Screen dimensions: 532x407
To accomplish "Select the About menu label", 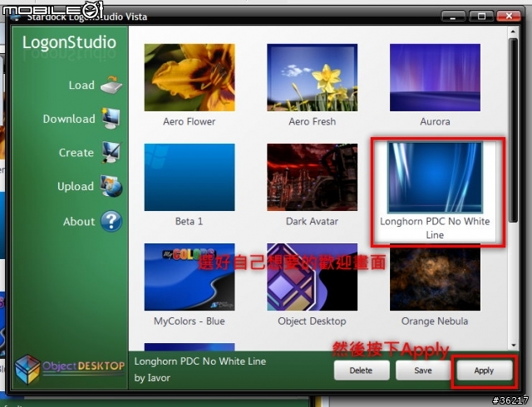I will (79, 222).
